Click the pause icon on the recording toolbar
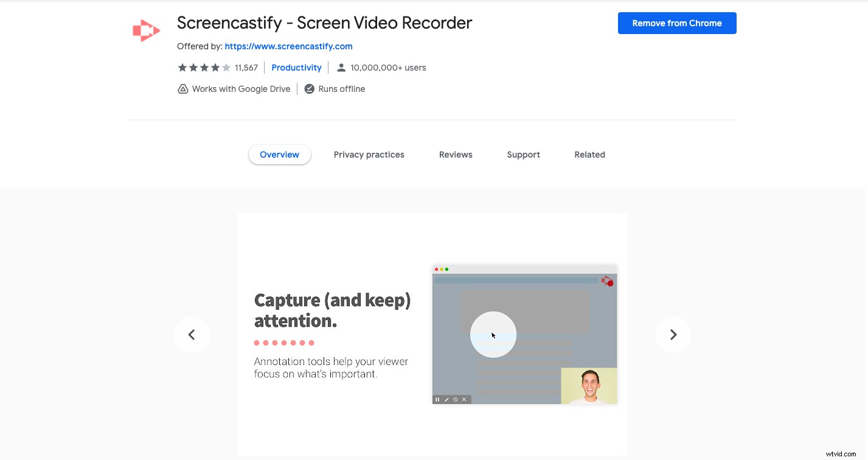 point(437,399)
